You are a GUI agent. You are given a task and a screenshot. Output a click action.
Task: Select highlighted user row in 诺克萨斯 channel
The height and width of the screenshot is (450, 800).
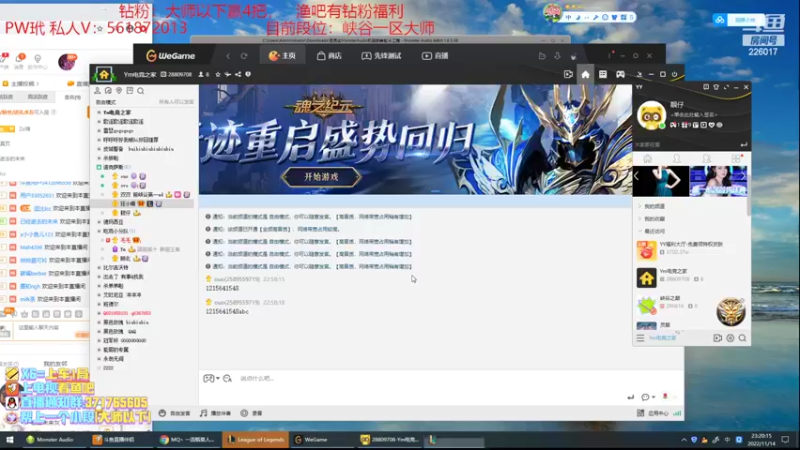[144, 204]
